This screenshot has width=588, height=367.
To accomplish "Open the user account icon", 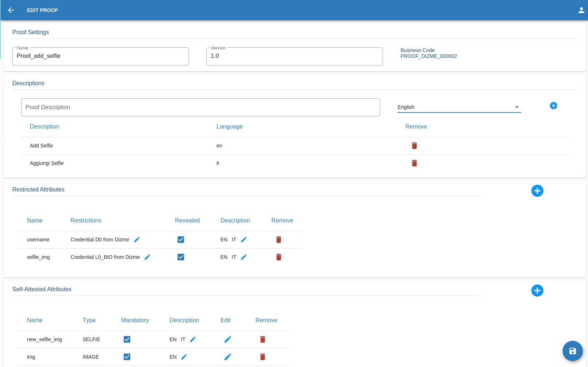I will [x=581, y=10].
